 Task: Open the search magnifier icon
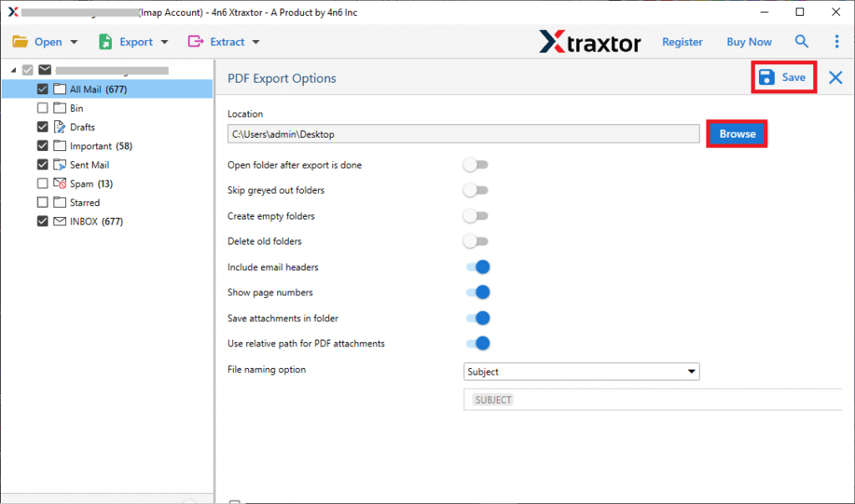pos(801,42)
